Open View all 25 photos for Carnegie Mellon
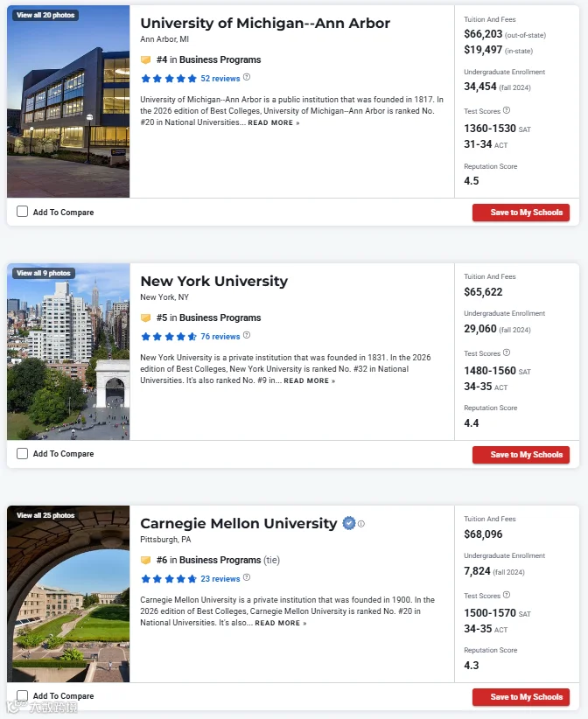Screen dimensions: 588x719 [45, 515]
